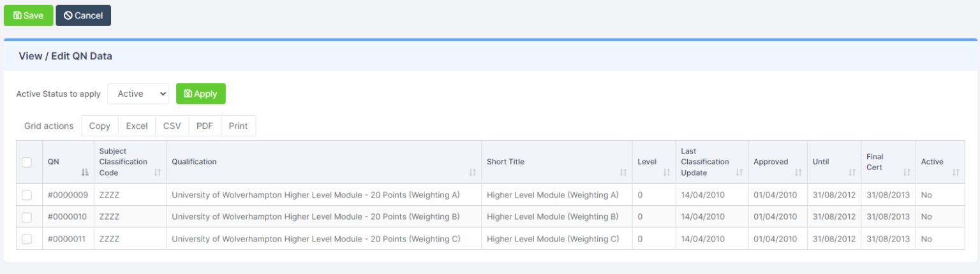Screen dimensions: 980x274
Task: Export the grid to Excel
Action: click(x=137, y=126)
